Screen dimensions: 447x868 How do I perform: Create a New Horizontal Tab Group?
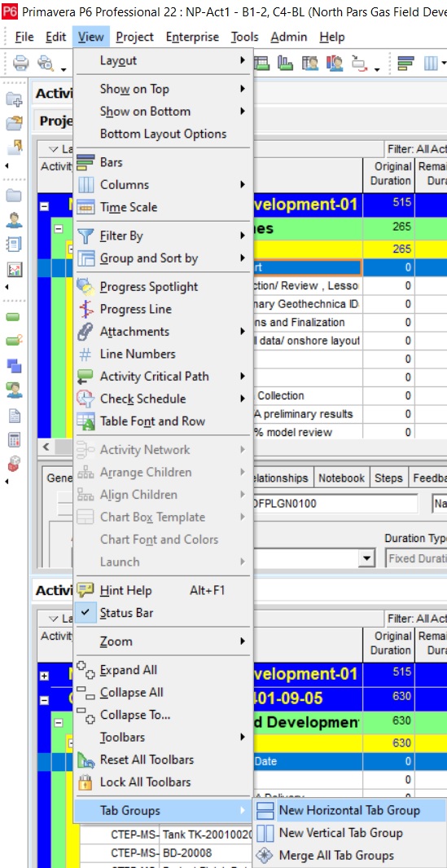click(349, 810)
